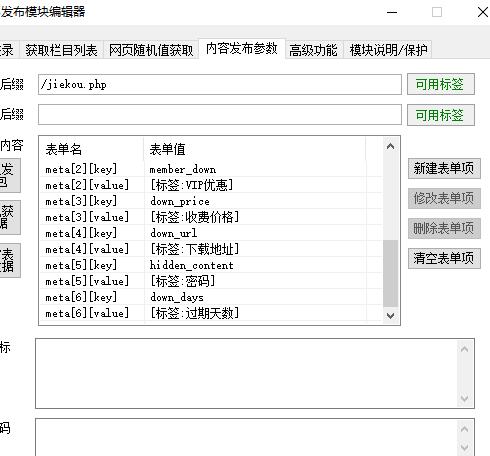
Task: Switch to 获取栏目列表 tab
Action: (x=61, y=50)
